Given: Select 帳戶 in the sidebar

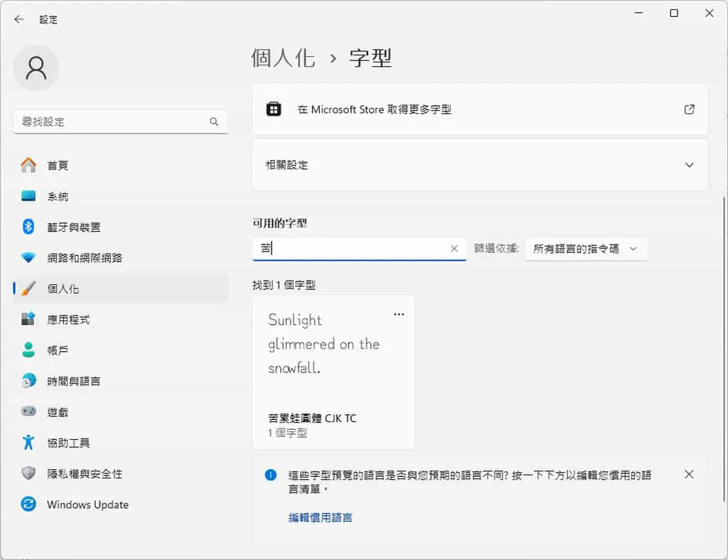Looking at the screenshot, I should pyautogui.click(x=121, y=350).
